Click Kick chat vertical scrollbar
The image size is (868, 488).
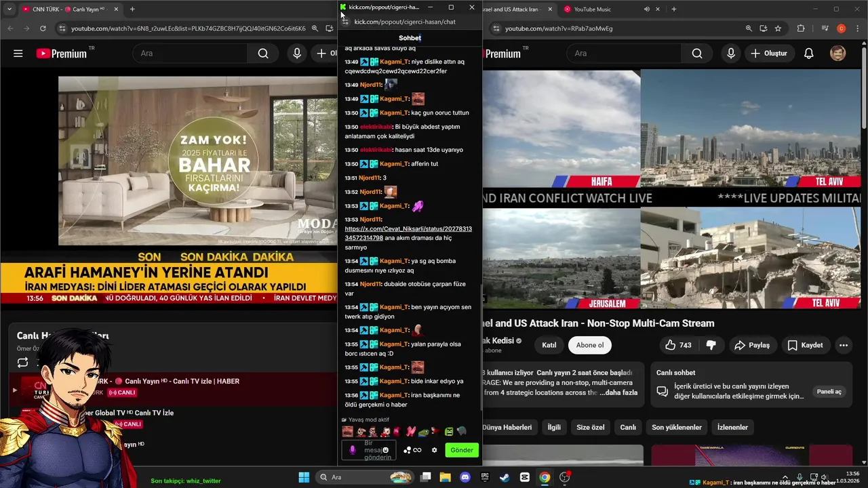pyautogui.click(x=481, y=346)
